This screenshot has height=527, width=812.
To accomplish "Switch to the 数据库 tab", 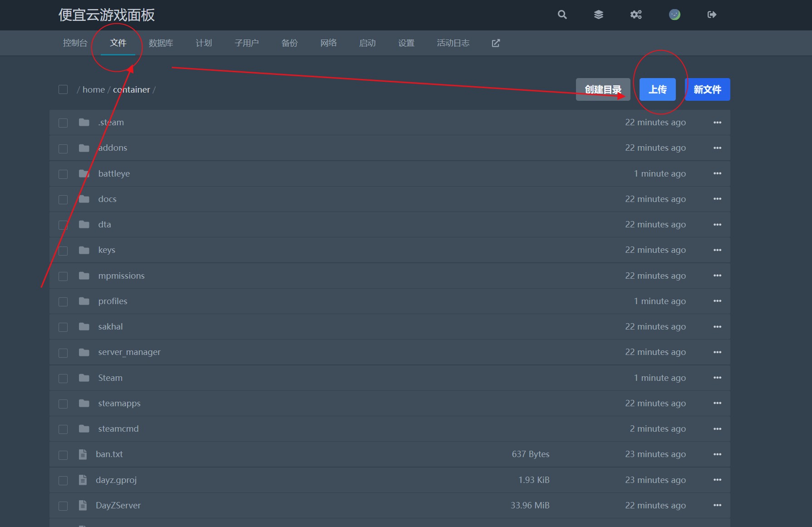I will [161, 43].
